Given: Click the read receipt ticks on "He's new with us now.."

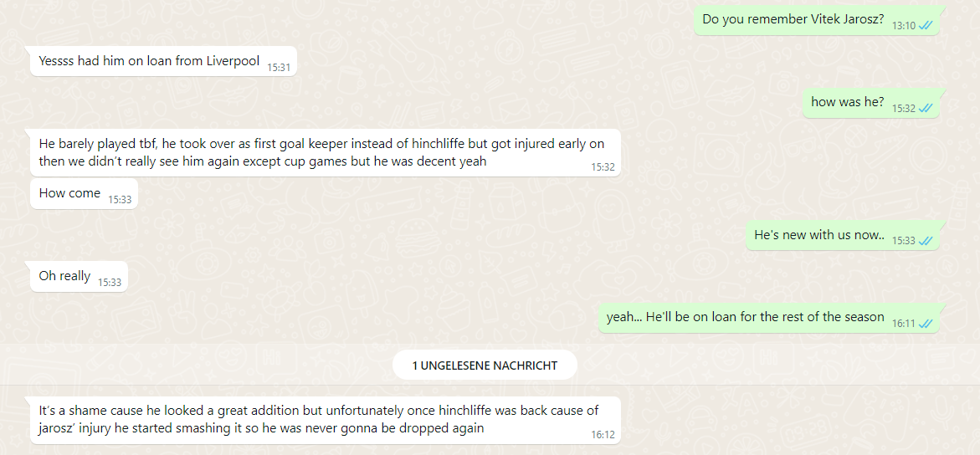Looking at the screenshot, I should point(926,241).
